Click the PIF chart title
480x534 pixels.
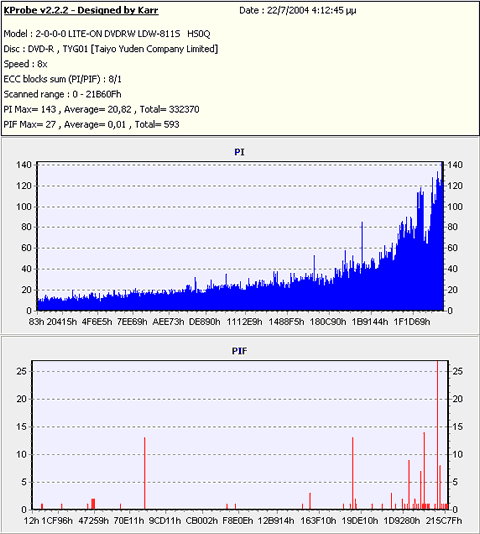pyautogui.click(x=239, y=351)
